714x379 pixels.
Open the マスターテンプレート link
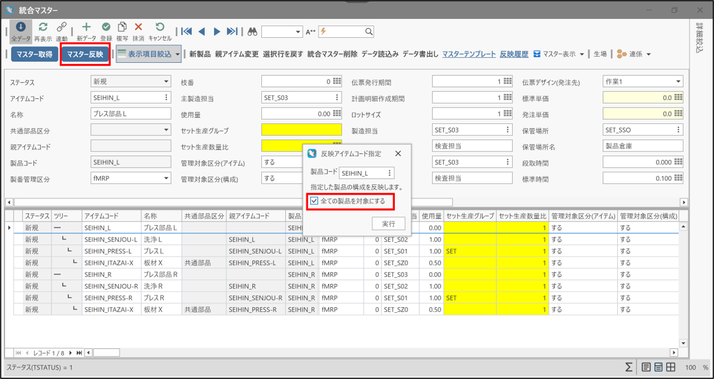click(x=469, y=54)
